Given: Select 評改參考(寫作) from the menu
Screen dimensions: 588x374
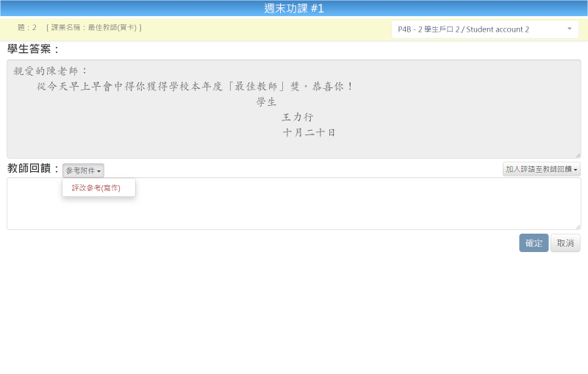Looking at the screenshot, I should 96,188.
